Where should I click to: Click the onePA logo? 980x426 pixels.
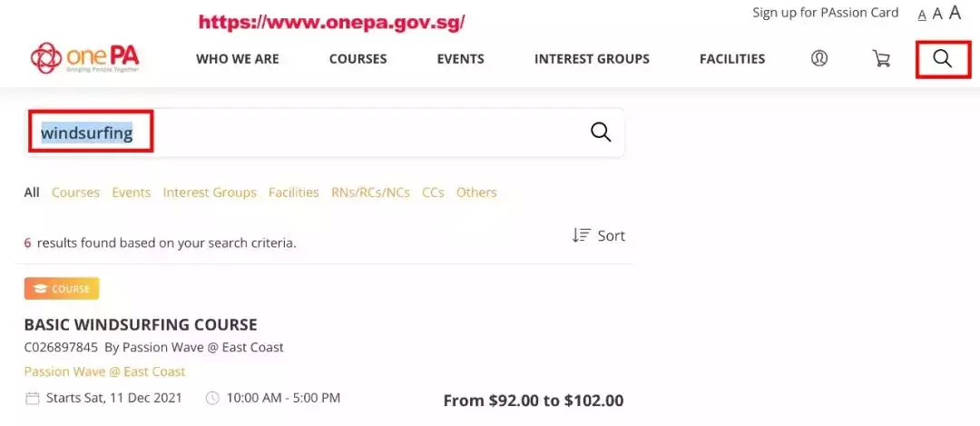click(85, 59)
